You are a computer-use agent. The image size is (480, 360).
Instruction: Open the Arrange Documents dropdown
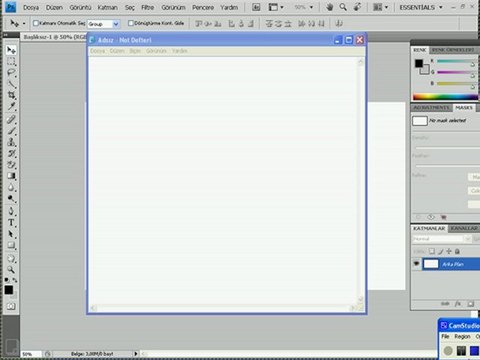tap(380, 7)
